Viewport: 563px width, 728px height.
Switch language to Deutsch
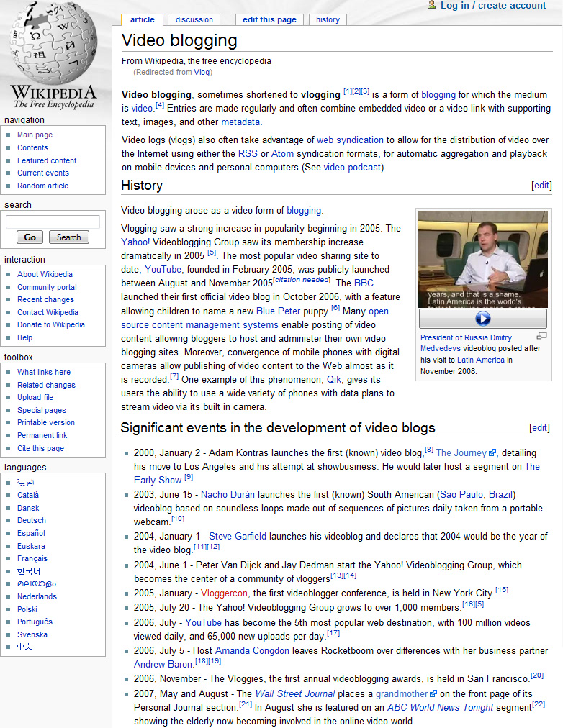point(32,521)
